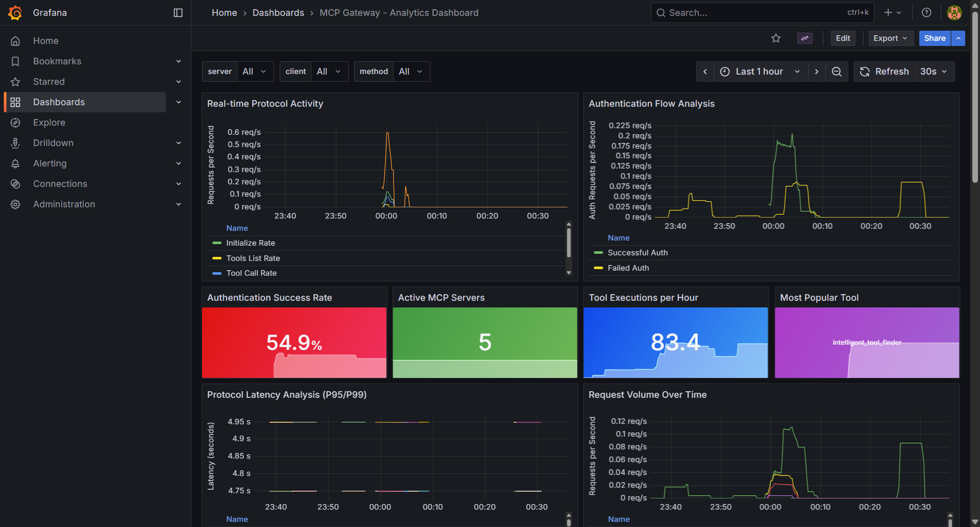Click the Grafana logo

(15, 12)
